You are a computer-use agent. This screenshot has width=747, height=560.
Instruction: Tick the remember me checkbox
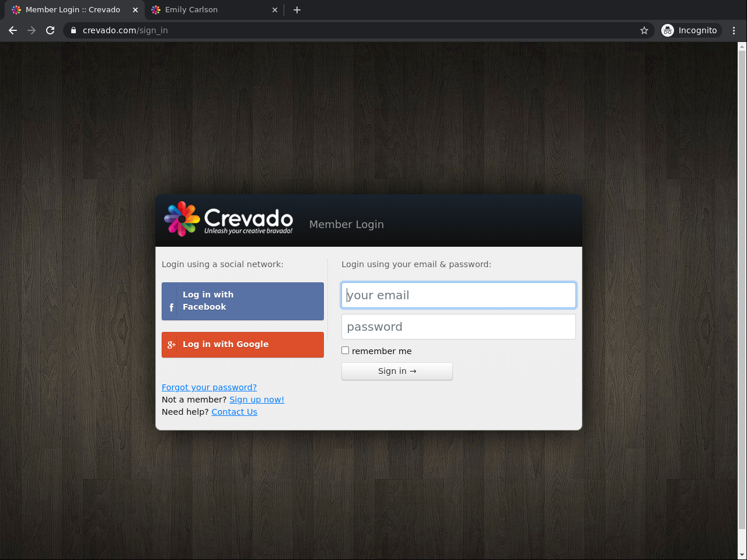tap(345, 351)
